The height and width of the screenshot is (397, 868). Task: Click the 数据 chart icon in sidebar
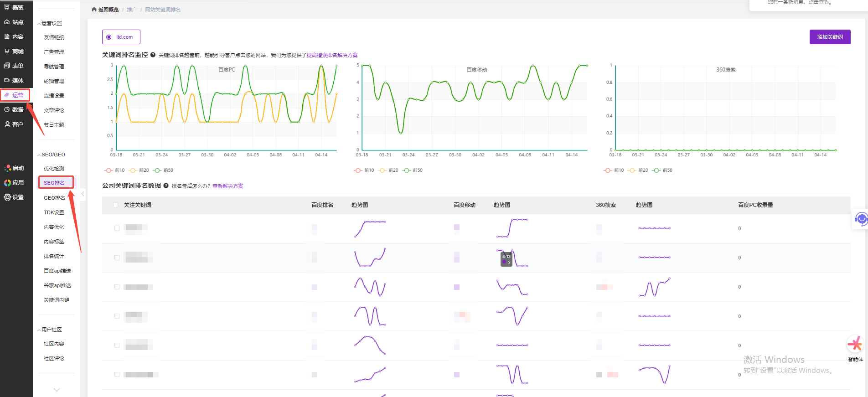[7, 109]
